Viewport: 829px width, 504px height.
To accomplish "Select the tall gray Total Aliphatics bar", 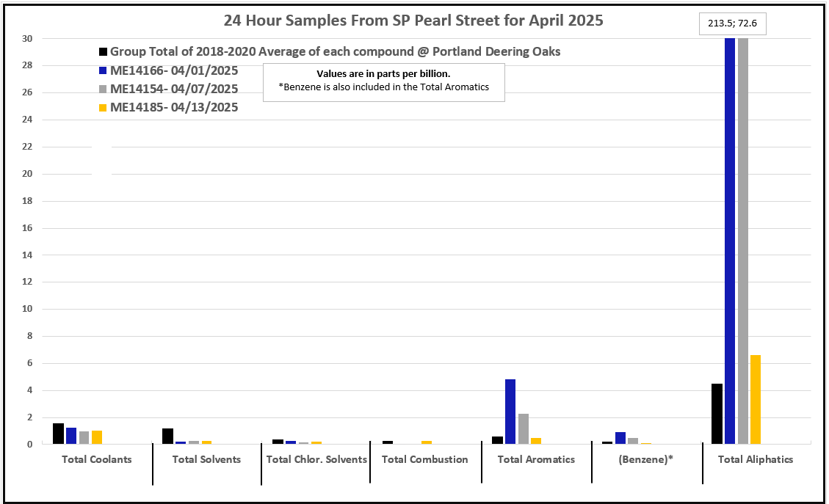I will point(743,241).
